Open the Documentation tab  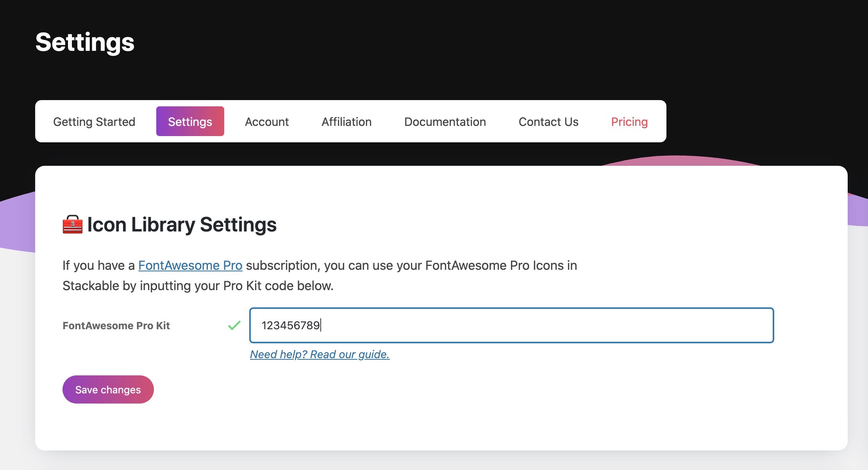[445, 121]
